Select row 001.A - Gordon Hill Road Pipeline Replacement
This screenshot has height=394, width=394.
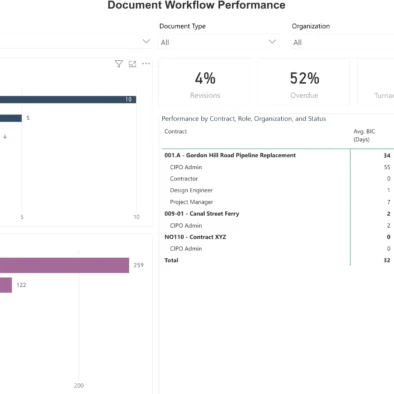(277, 155)
